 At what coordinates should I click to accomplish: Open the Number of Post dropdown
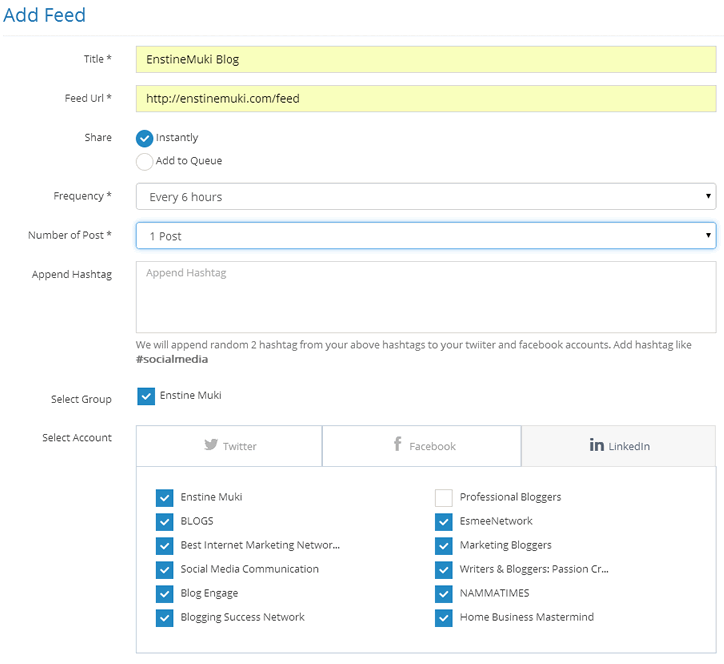(x=426, y=236)
